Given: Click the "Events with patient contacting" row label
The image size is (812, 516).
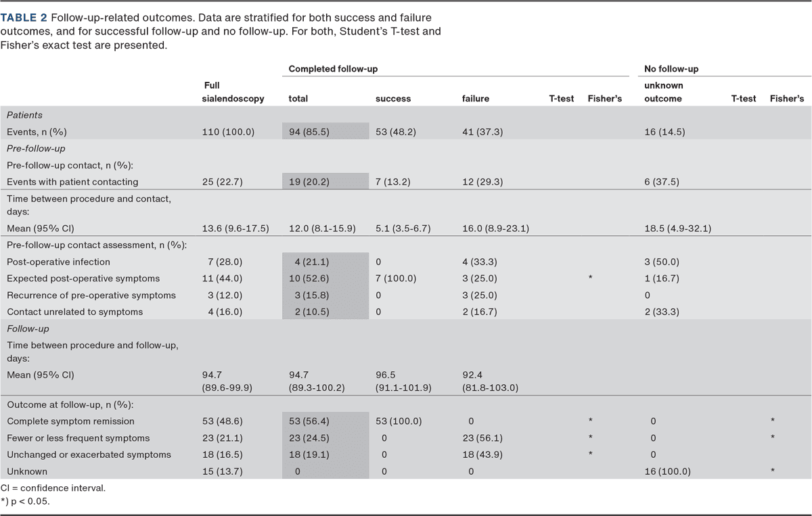Looking at the screenshot, I should (x=72, y=181).
